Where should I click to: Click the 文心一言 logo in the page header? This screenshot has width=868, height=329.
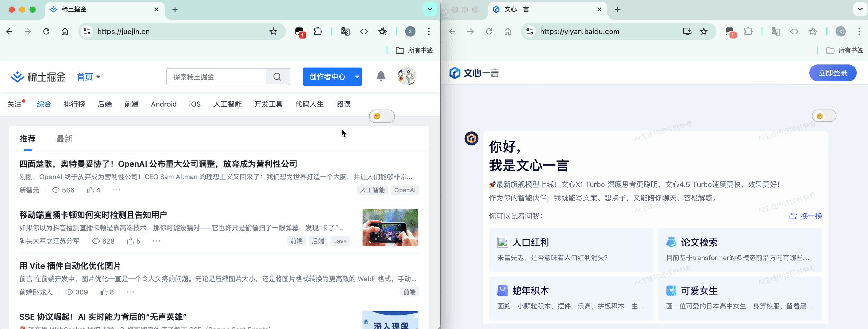tap(474, 73)
